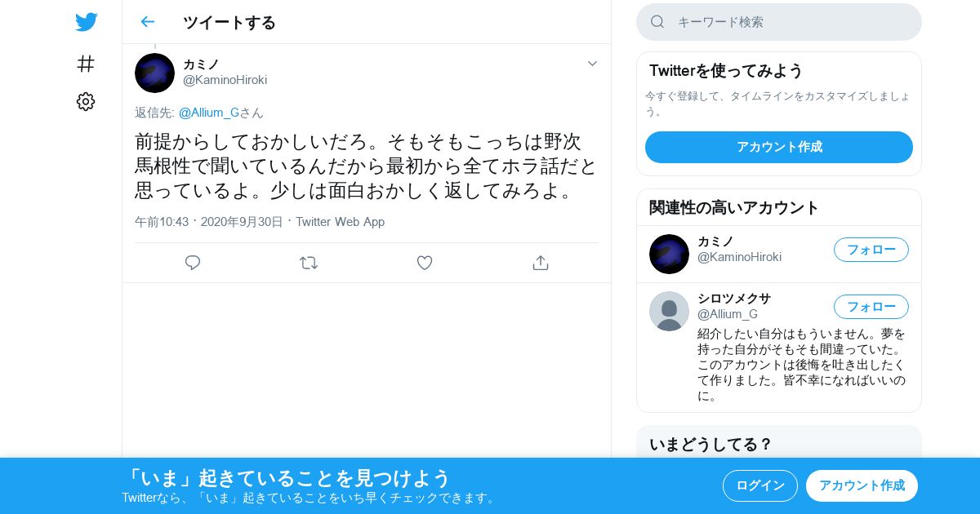Open the Explore hashtag icon
The image size is (980, 514).
86,64
